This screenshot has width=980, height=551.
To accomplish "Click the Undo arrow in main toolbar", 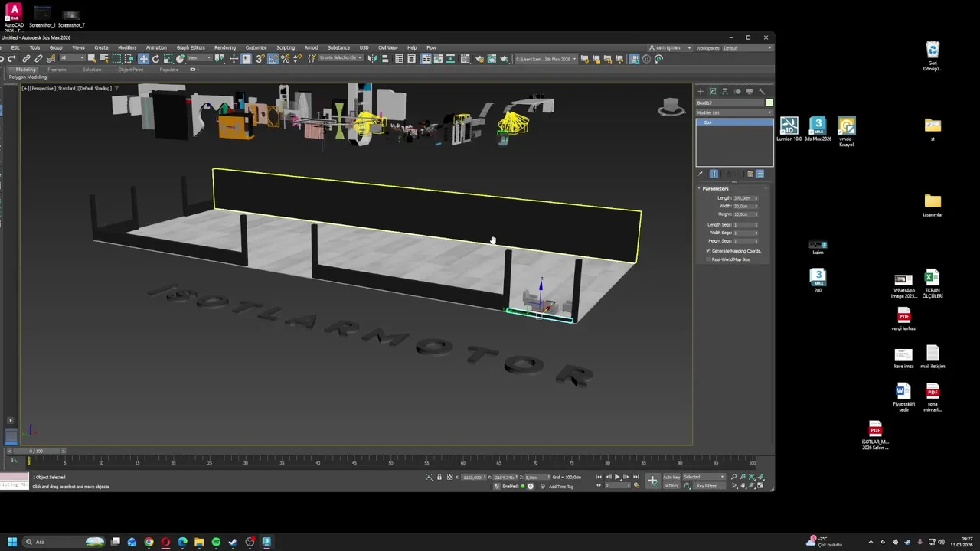I will [x=2, y=58].
